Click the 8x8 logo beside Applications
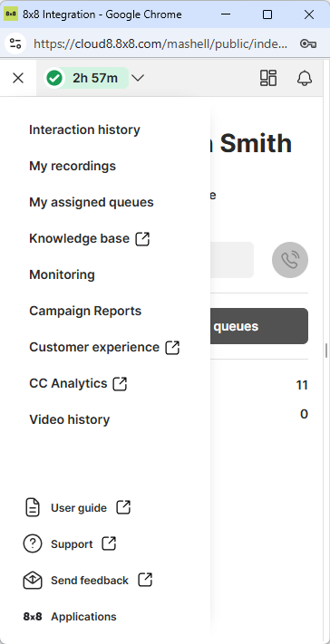330x644 pixels. click(33, 617)
